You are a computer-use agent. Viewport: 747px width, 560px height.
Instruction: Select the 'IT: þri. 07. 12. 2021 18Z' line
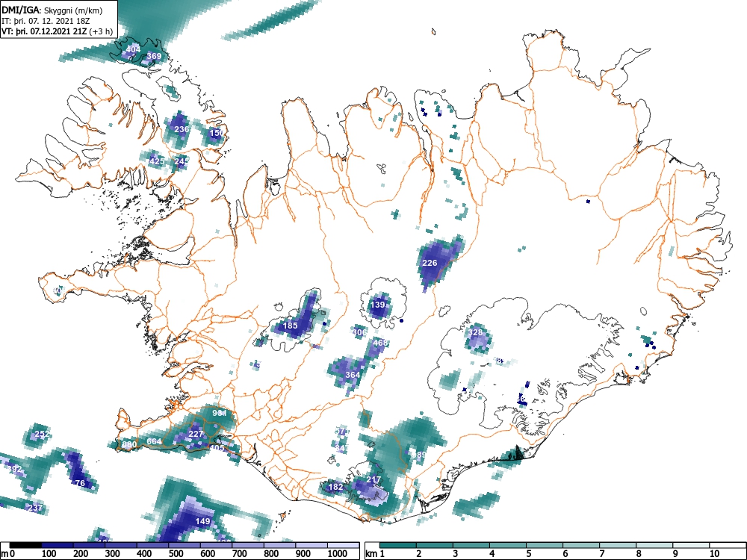(46, 21)
